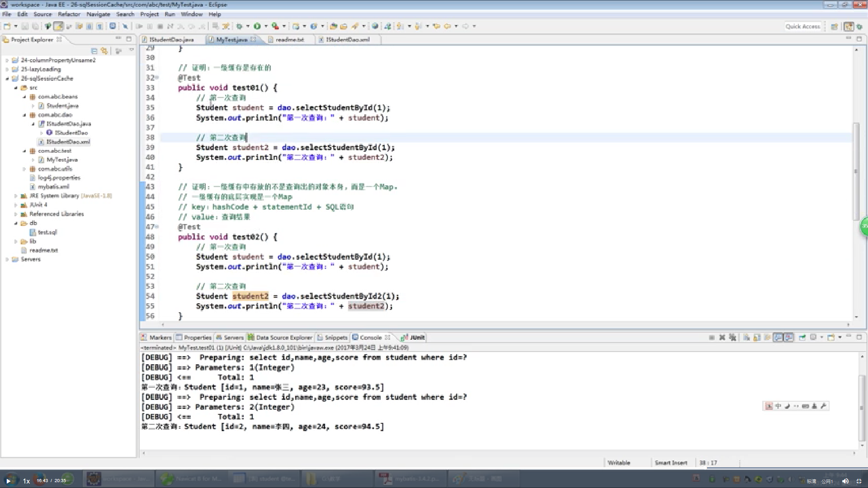Open dropdown arrow next to Run button

pos(266,26)
